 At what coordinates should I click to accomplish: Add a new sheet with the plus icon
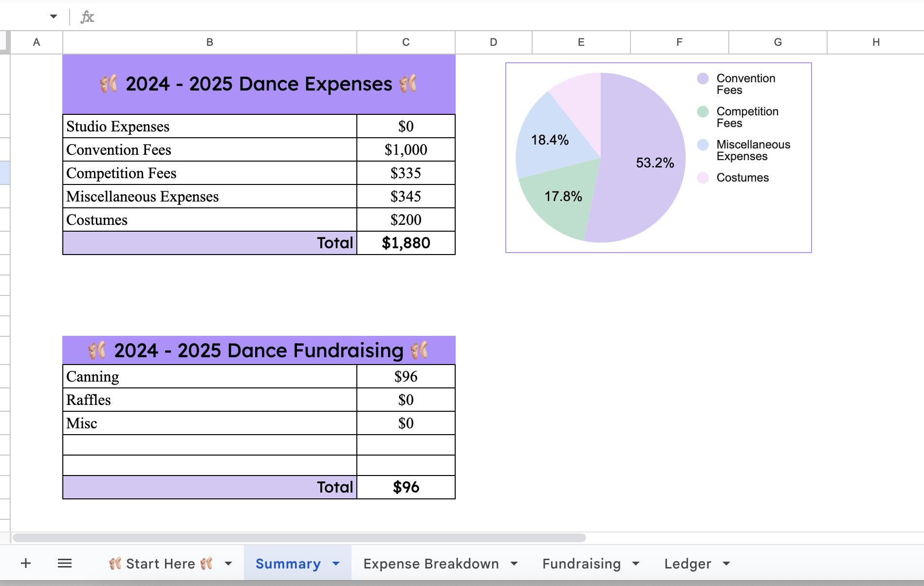click(x=26, y=563)
